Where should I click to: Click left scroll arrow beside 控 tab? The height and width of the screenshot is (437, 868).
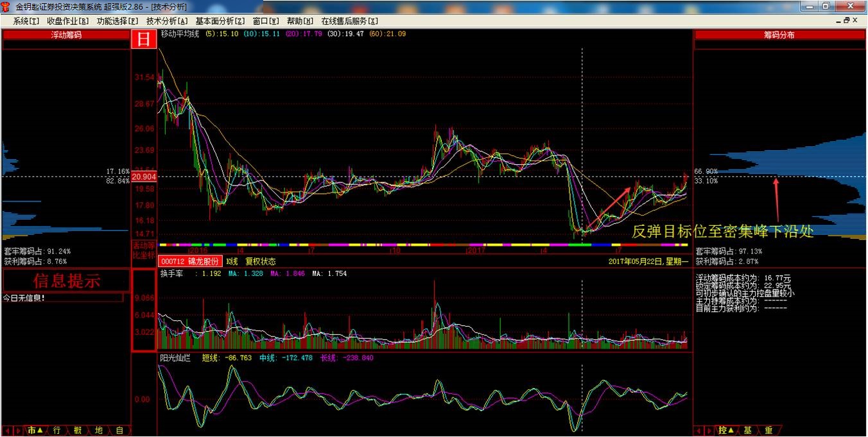click(700, 431)
